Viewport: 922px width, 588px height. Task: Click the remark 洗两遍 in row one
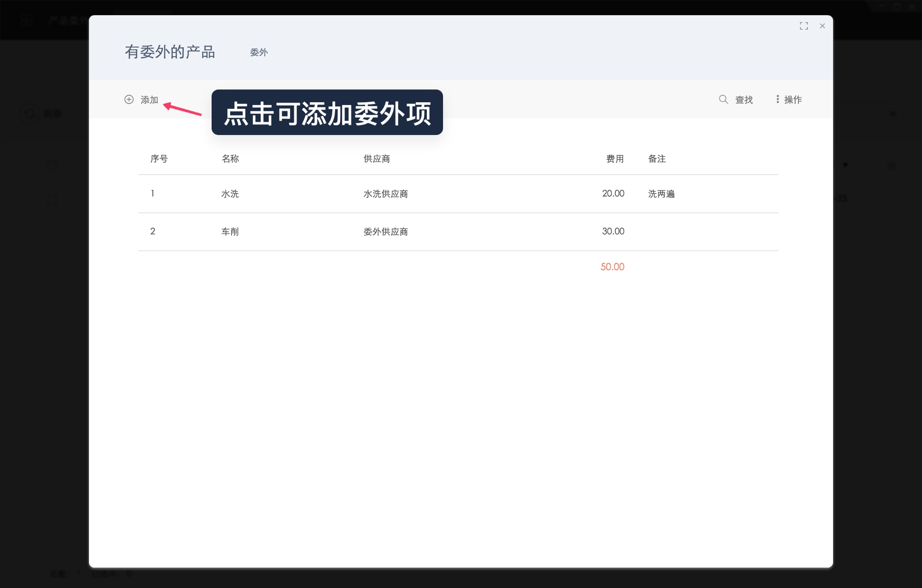pos(662,194)
